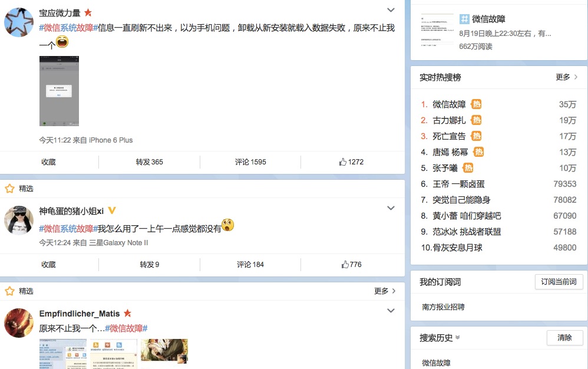Click timestamp 今天11:22 on first post
588x369 pixels.
pyautogui.click(x=55, y=140)
